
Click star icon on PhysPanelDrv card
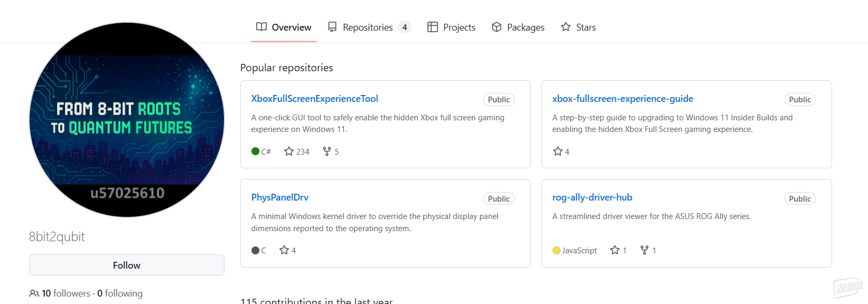click(284, 250)
